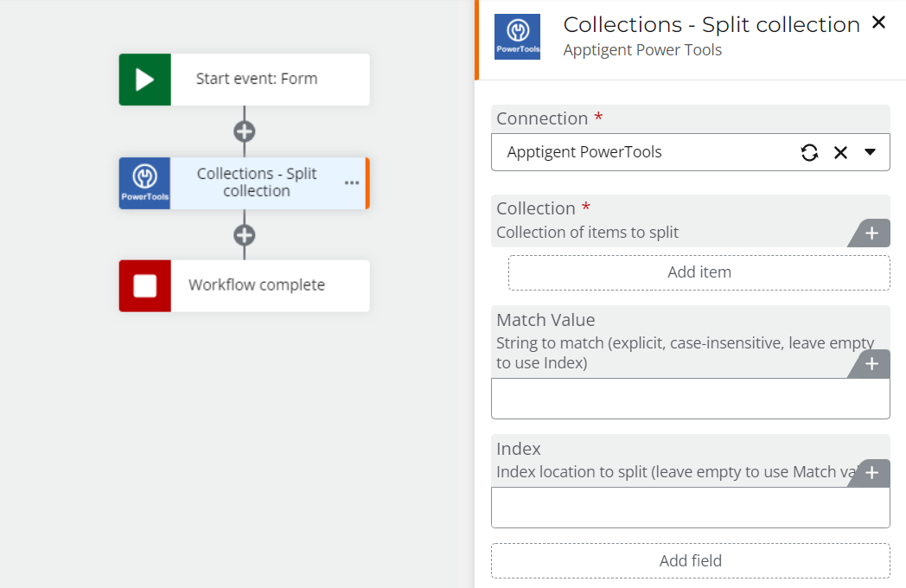Clear the selected connection with the X icon
The height and width of the screenshot is (588, 906).
[840, 151]
